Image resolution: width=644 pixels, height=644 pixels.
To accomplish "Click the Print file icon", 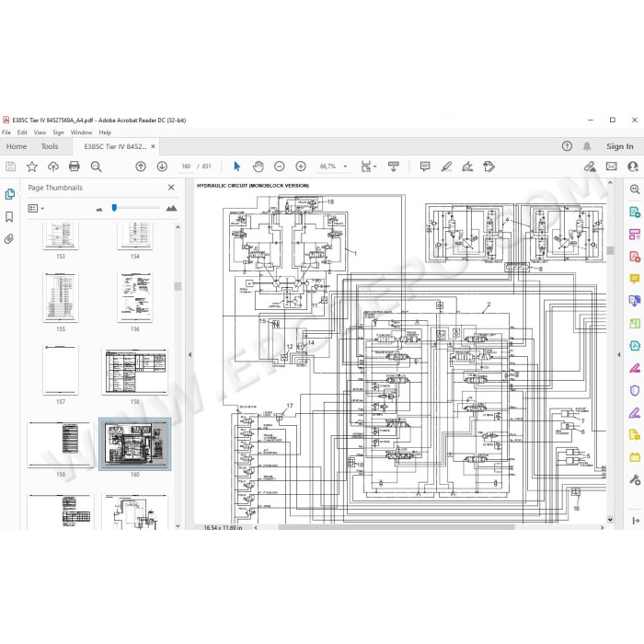I will tap(75, 167).
